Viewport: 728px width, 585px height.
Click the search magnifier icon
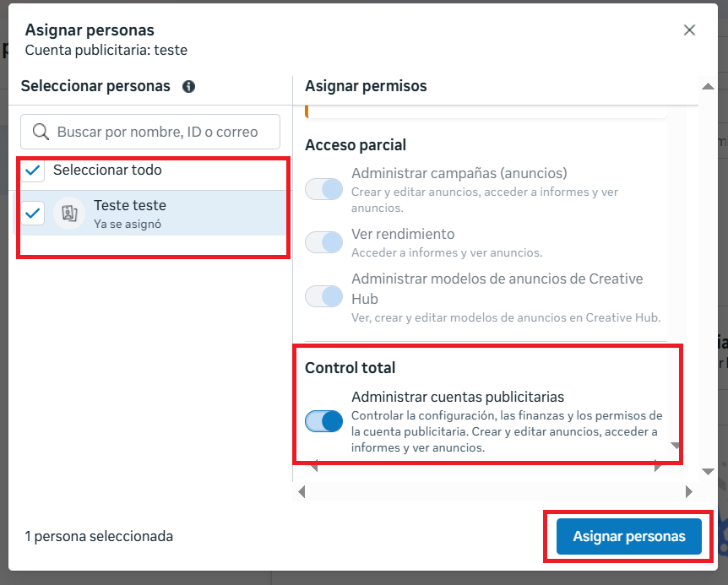[41, 132]
